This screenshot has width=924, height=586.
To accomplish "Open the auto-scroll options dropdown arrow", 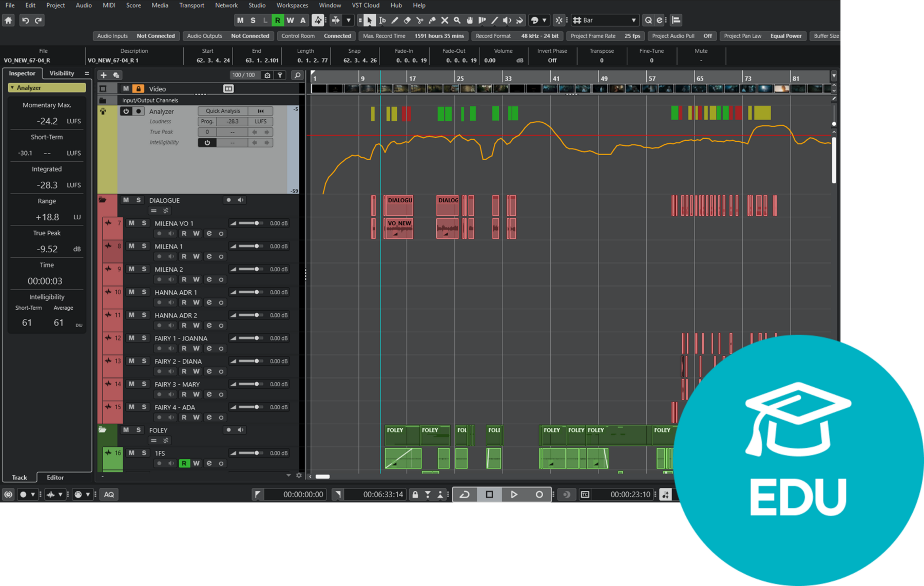I will (349, 21).
